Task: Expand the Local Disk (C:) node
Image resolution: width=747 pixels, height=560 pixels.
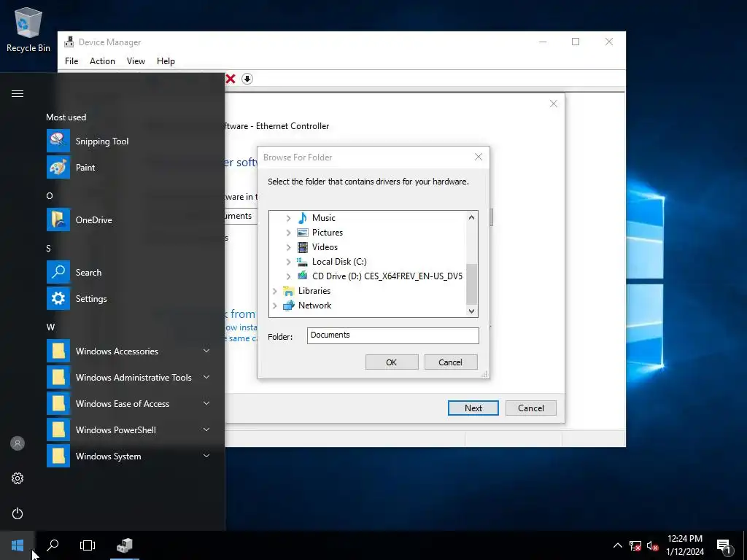Action: tap(288, 262)
